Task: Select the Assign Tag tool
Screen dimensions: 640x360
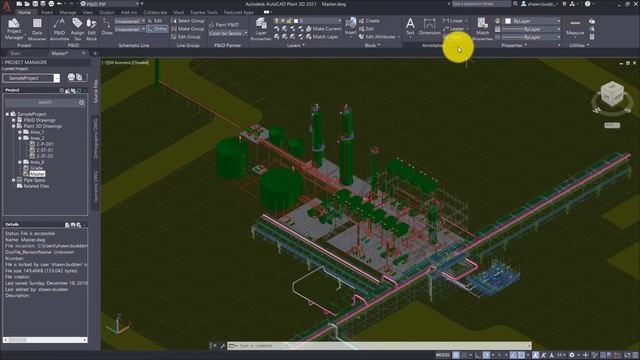Action: pyautogui.click(x=77, y=29)
